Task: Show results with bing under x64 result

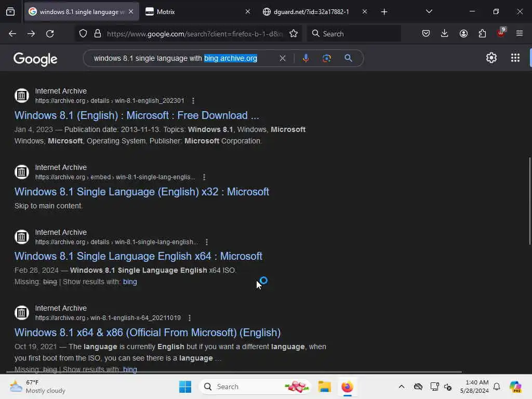Action: pos(130,282)
